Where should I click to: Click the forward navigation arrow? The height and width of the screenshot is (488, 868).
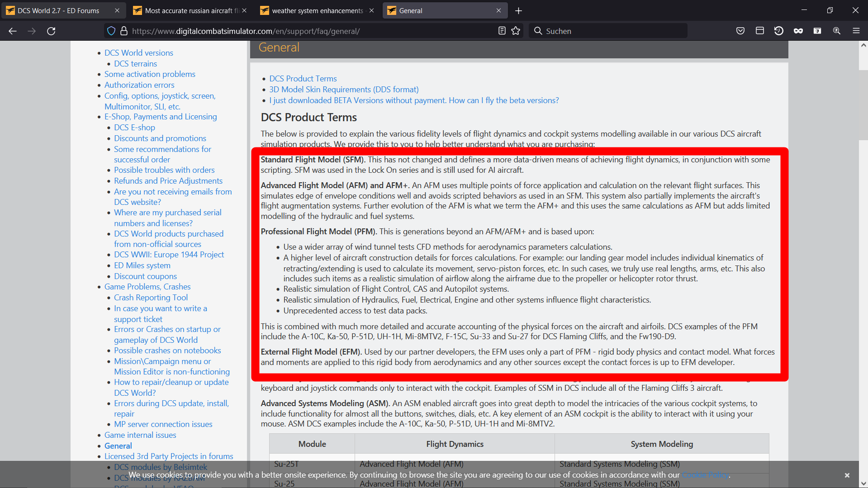32,31
